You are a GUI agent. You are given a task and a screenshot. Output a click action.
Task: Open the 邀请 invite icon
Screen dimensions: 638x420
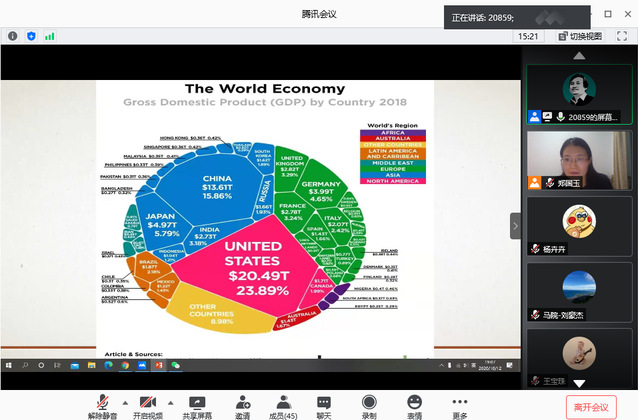click(x=242, y=402)
